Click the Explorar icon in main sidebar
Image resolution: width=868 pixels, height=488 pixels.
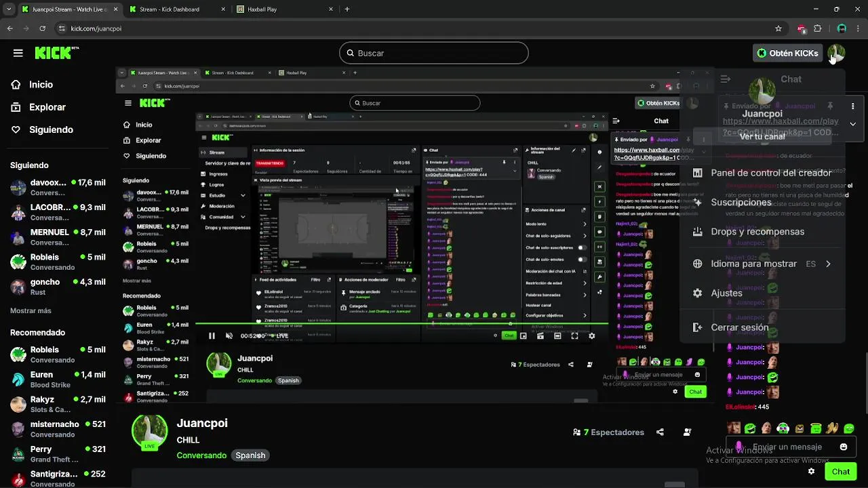coord(16,107)
